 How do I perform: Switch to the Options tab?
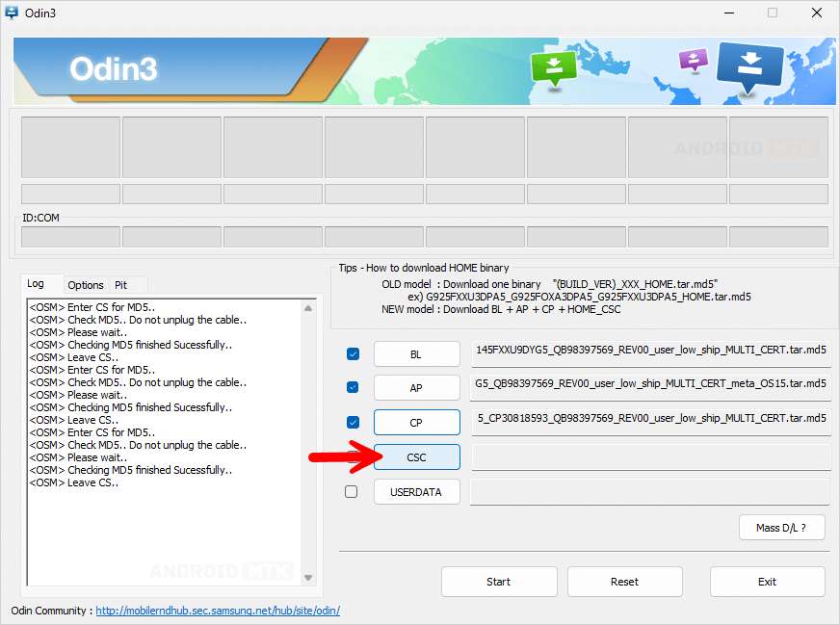pos(86,285)
